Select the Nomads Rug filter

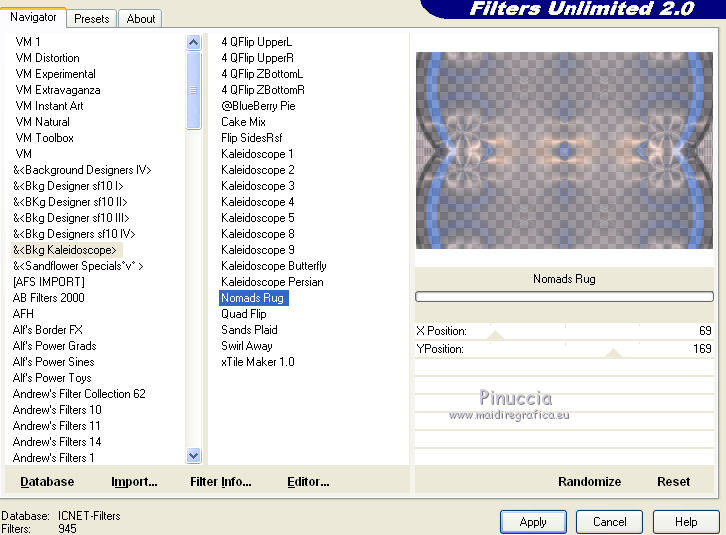click(x=253, y=298)
